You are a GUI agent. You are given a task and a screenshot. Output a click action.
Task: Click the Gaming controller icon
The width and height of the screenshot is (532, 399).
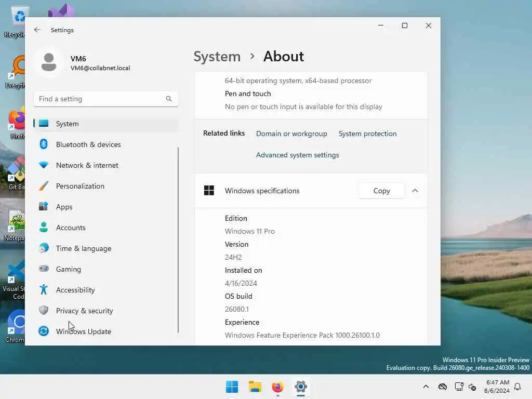(x=44, y=269)
